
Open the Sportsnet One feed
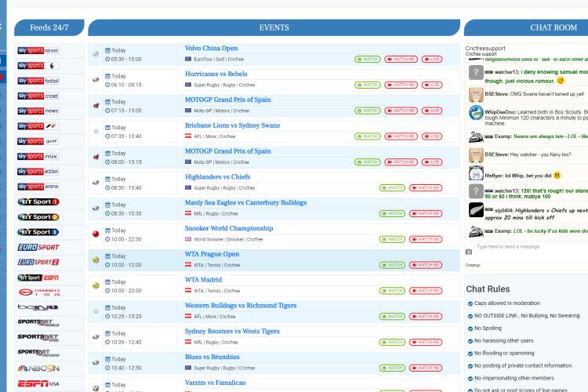pos(38,338)
